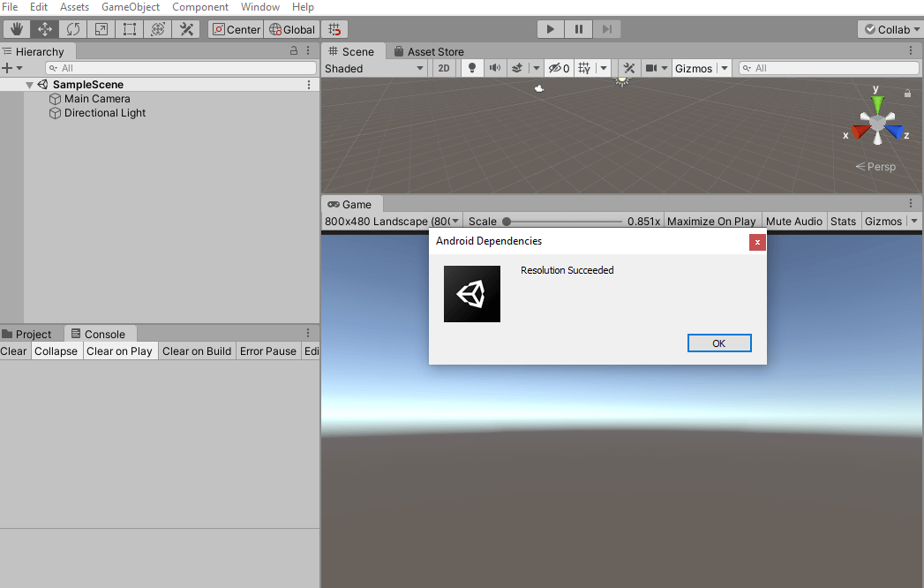Select the Rect tool
924x588 pixels.
[x=130, y=29]
